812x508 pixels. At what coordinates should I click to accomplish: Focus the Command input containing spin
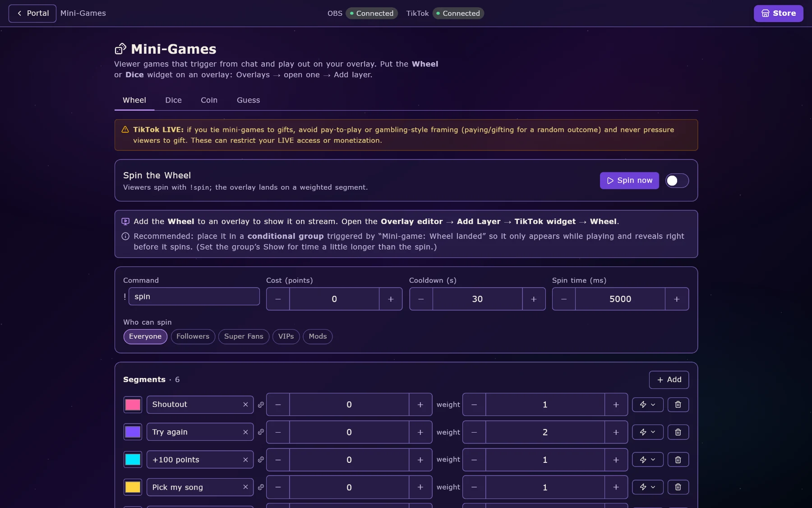[x=194, y=297]
